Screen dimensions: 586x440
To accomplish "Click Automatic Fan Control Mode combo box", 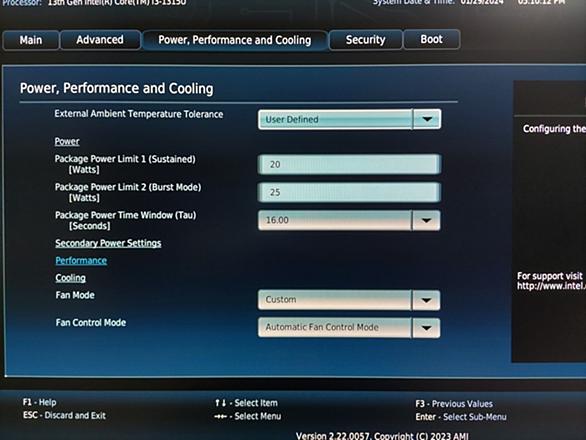I will (349, 328).
